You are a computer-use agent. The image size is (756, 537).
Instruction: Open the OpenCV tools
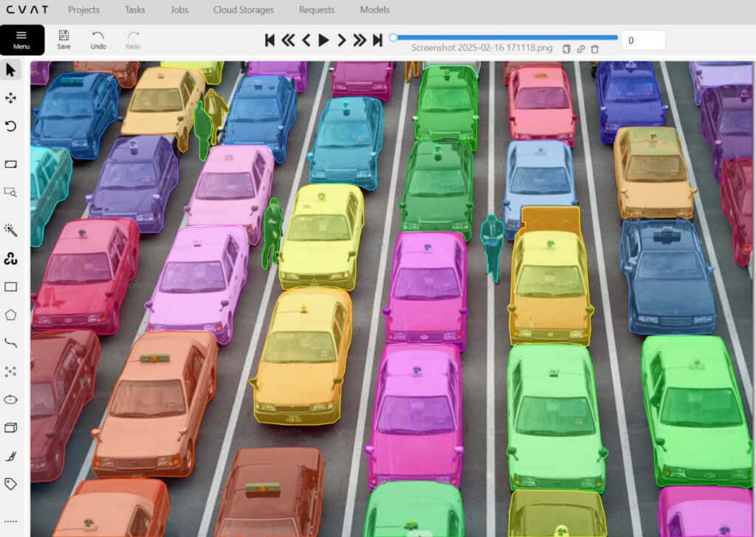tap(10, 259)
